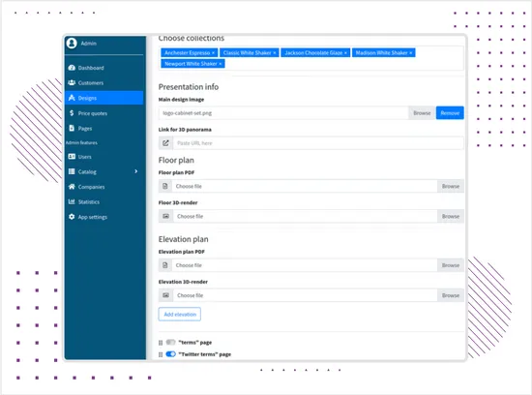Disable the "Twitter terms" page toggle
The width and height of the screenshot is (532, 395).
coord(170,354)
